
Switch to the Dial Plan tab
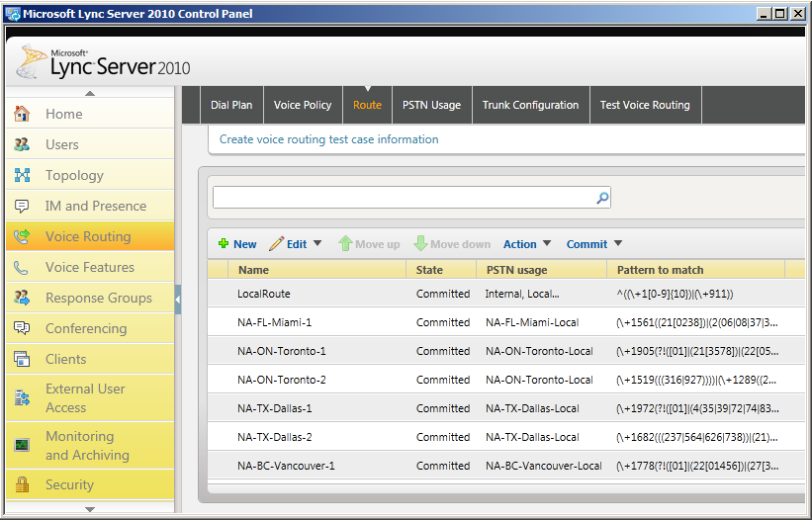pos(231,105)
